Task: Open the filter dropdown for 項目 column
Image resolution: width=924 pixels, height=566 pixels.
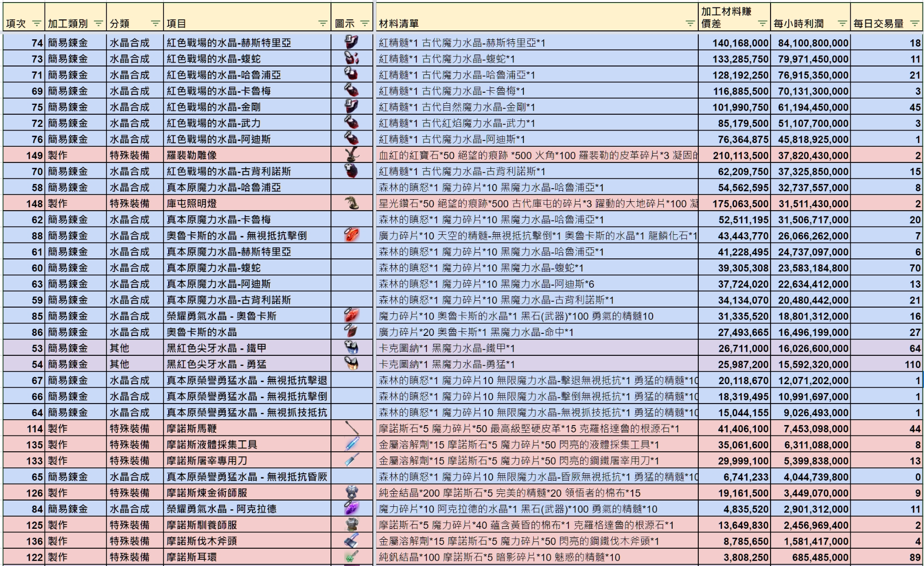Action: click(x=323, y=24)
